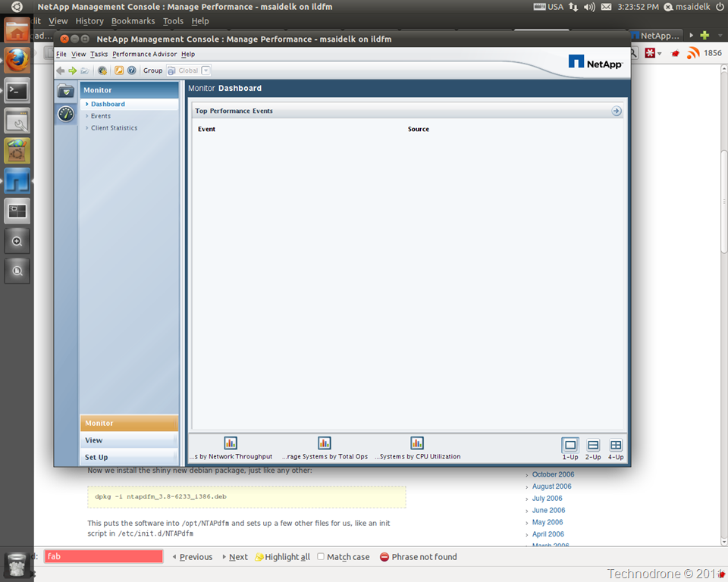Open the Network Throughput chart icon
Image resolution: width=728 pixels, height=582 pixels.
pyautogui.click(x=231, y=443)
